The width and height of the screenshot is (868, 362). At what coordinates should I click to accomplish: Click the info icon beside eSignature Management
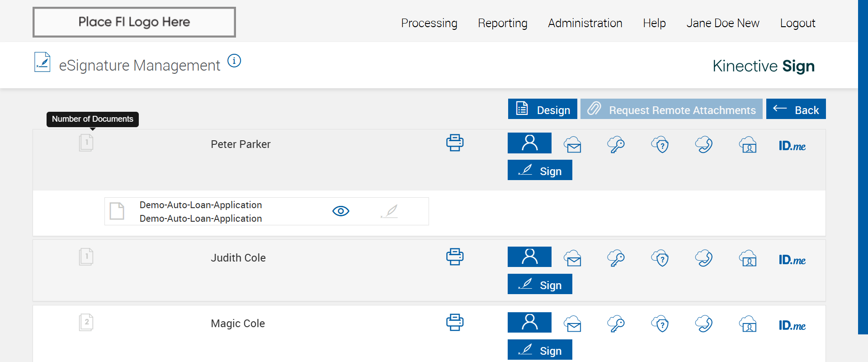pyautogui.click(x=234, y=61)
